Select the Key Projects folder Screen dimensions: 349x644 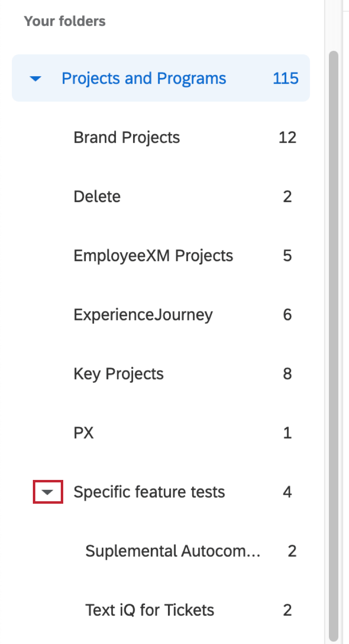click(118, 373)
